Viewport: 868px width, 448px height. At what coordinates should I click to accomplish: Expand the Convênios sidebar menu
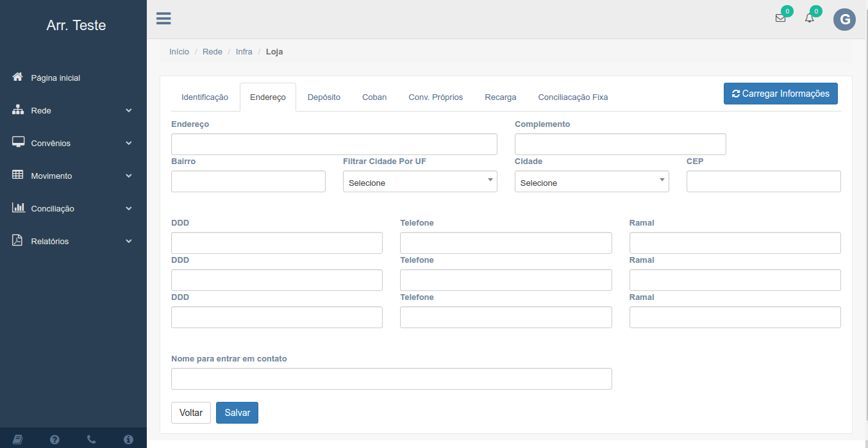pyautogui.click(x=72, y=143)
